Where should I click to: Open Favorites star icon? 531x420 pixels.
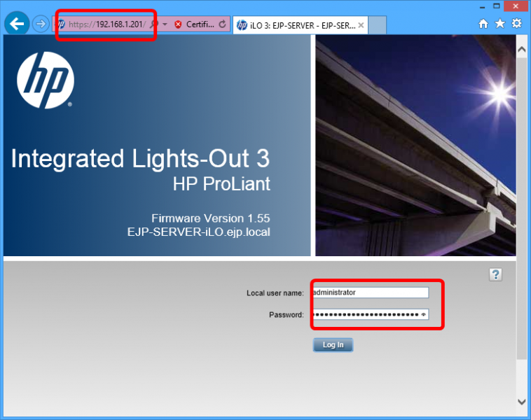tap(500, 23)
